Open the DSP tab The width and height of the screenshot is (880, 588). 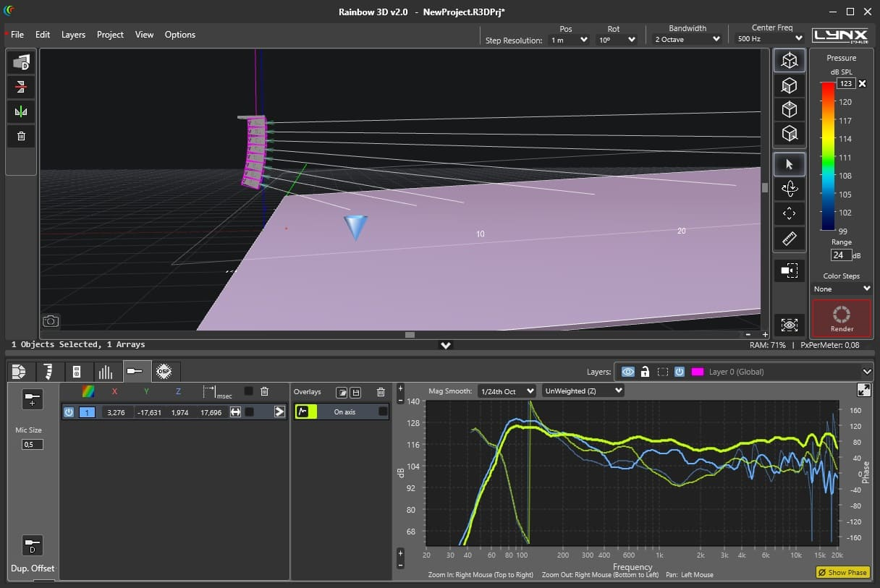coord(164,372)
